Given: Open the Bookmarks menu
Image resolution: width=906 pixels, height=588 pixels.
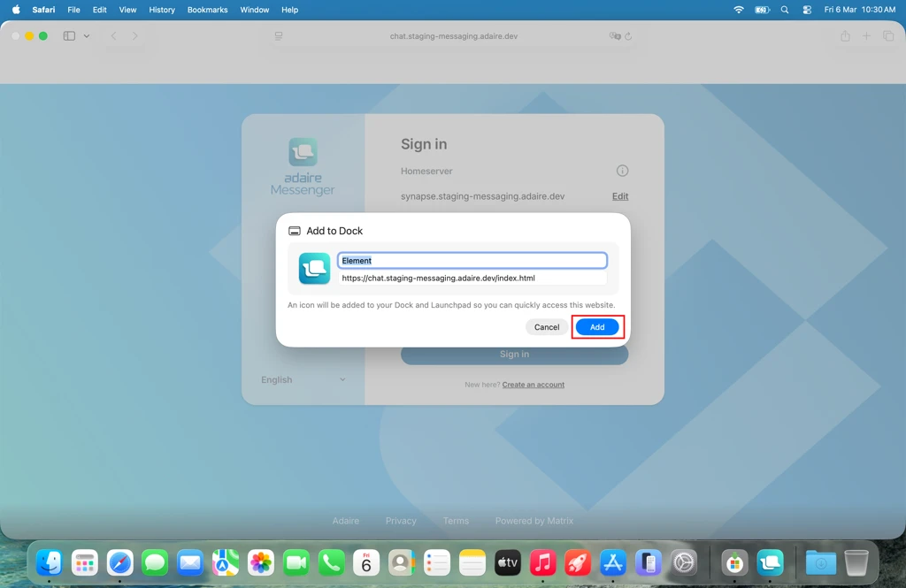Looking at the screenshot, I should pyautogui.click(x=207, y=10).
